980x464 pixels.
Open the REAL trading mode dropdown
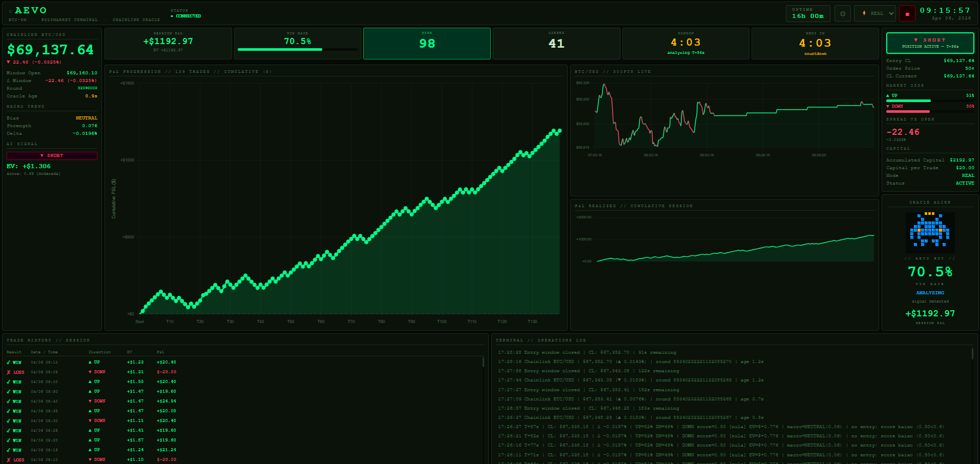(875, 13)
